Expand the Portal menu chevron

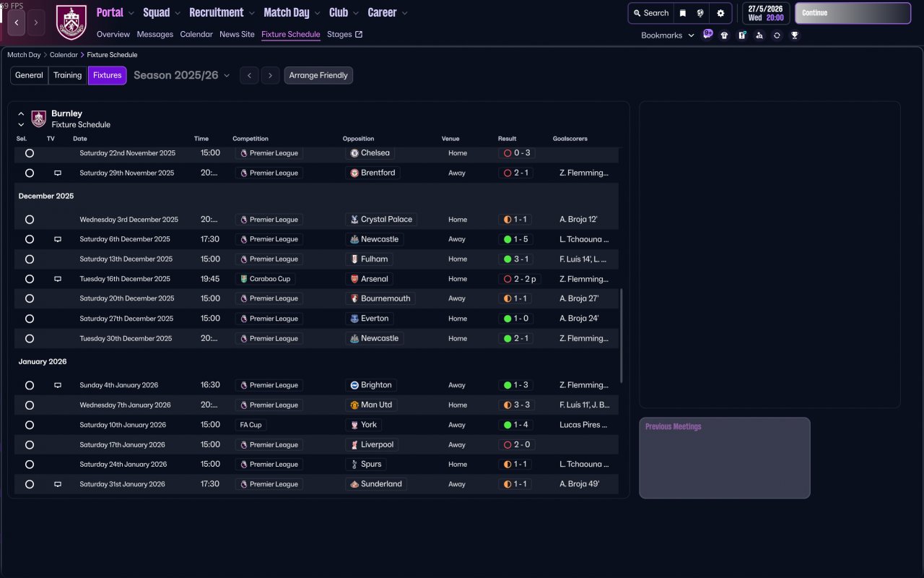(131, 13)
